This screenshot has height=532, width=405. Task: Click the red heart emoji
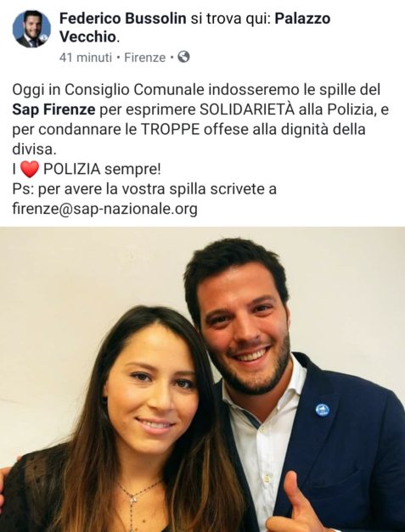coord(30,170)
